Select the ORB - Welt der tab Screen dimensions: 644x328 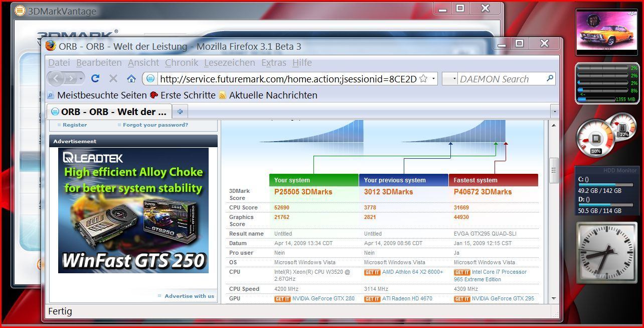coord(109,112)
